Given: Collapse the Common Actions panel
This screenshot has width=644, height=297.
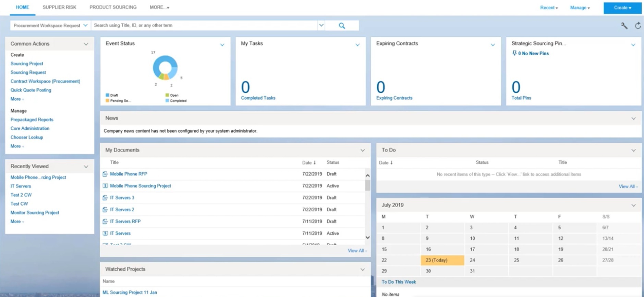Looking at the screenshot, I should [86, 44].
